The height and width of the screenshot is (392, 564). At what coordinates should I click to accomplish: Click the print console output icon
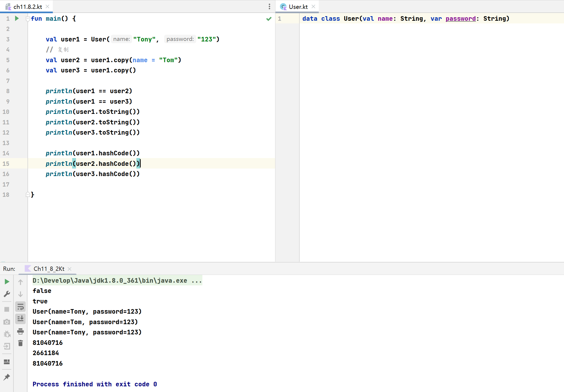click(20, 331)
